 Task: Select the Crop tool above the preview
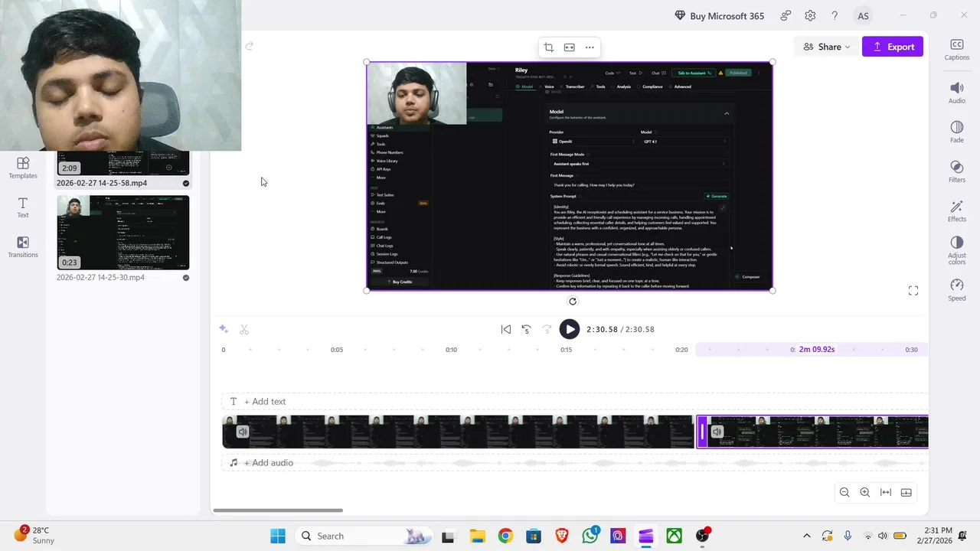(548, 47)
